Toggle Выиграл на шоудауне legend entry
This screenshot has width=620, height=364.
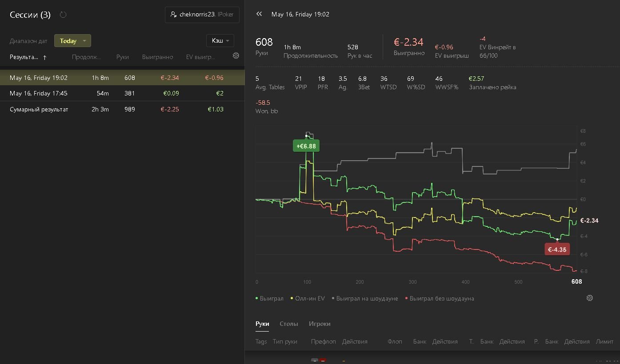pos(365,298)
